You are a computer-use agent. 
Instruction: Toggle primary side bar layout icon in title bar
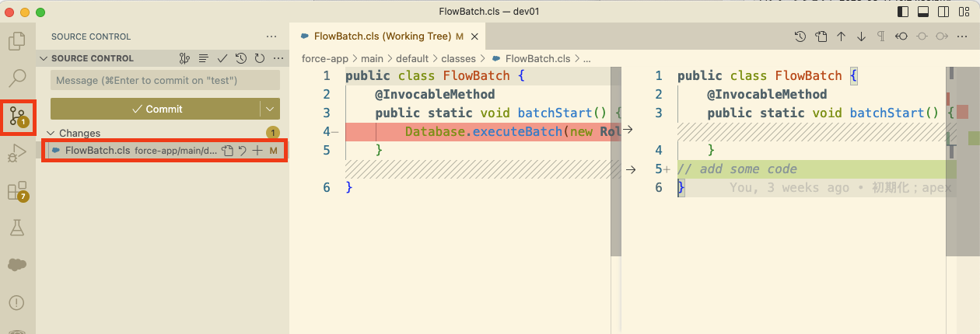(x=905, y=12)
